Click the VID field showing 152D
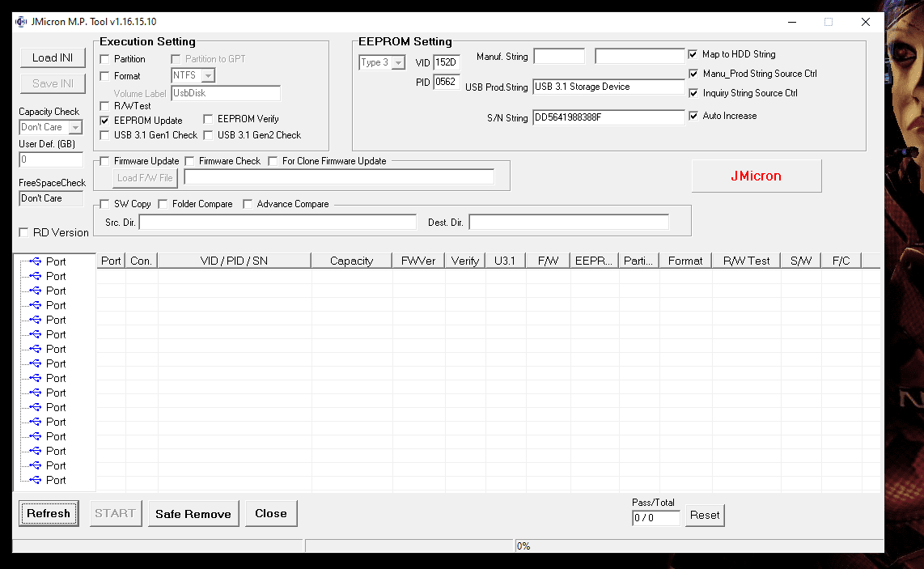This screenshot has height=569, width=924. click(446, 62)
